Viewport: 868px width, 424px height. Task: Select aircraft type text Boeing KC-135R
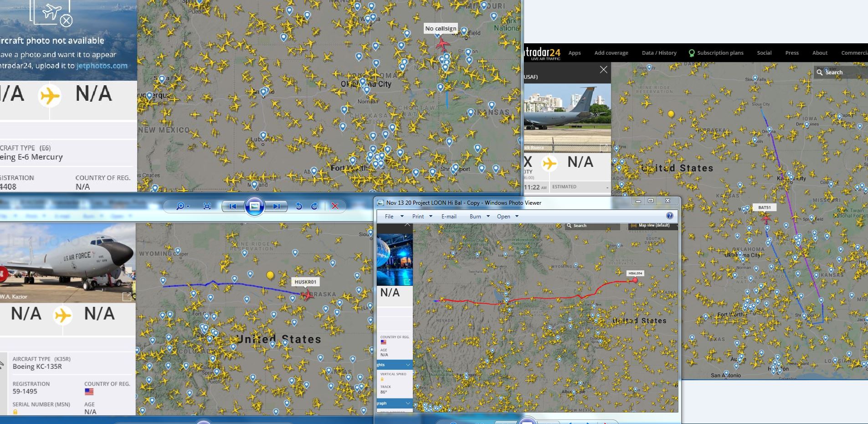(x=37, y=367)
